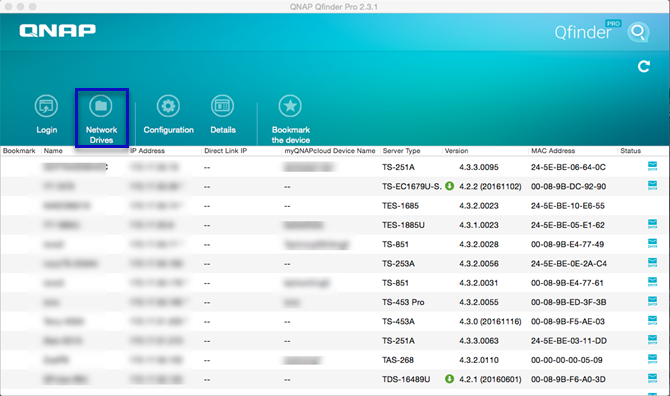Click MAC address 24-5E-BE-05-E1-62

tap(568, 225)
